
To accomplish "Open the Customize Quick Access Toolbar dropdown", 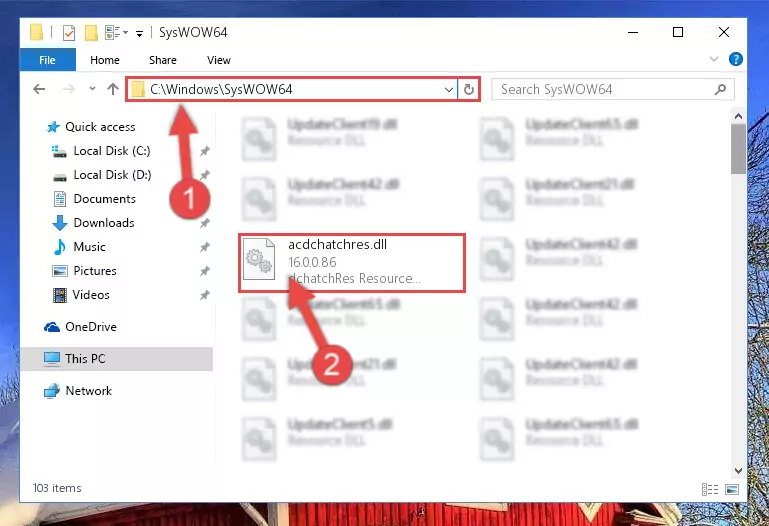I will [x=139, y=33].
